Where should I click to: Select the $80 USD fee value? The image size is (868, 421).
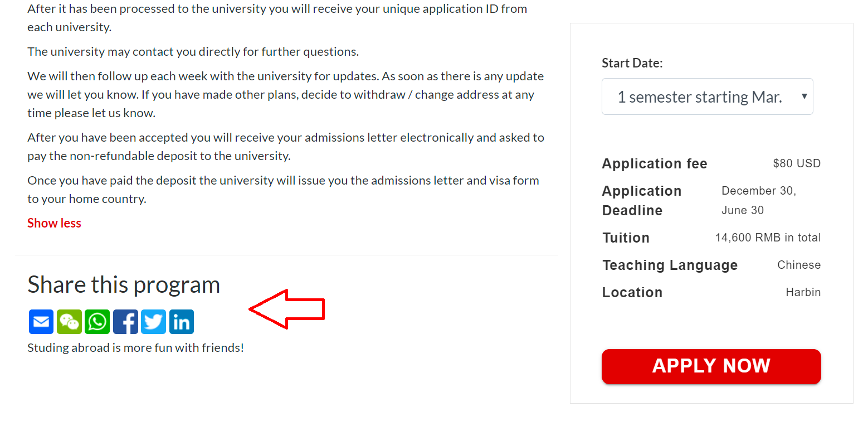coord(797,164)
